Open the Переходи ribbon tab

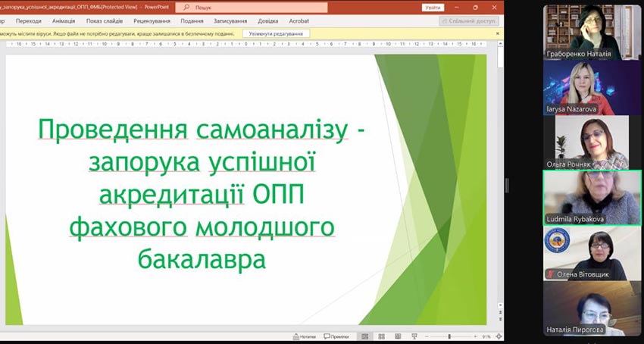click(x=29, y=21)
